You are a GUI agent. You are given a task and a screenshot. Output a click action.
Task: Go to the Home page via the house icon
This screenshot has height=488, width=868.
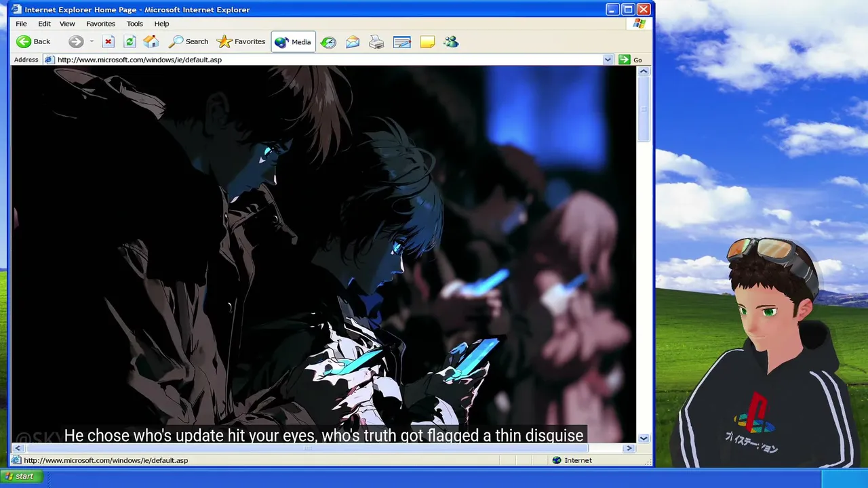pyautogui.click(x=151, y=42)
